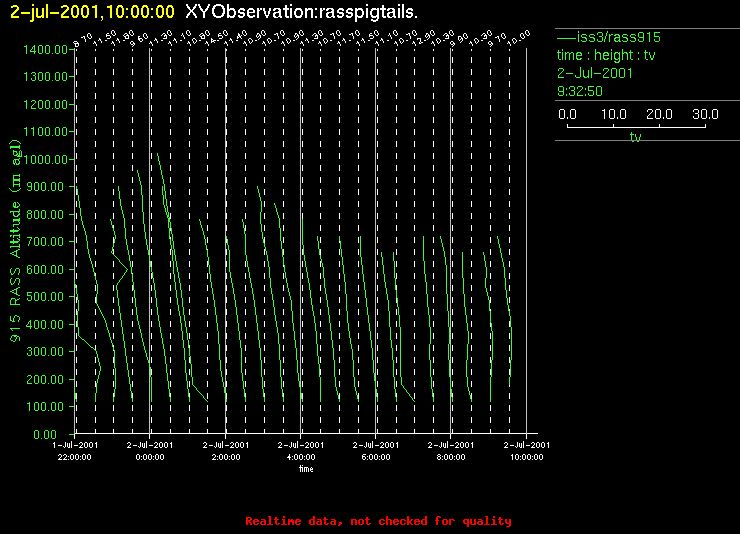Click the 'time' x-axis title
This screenshot has height=534, width=740.
(x=306, y=469)
